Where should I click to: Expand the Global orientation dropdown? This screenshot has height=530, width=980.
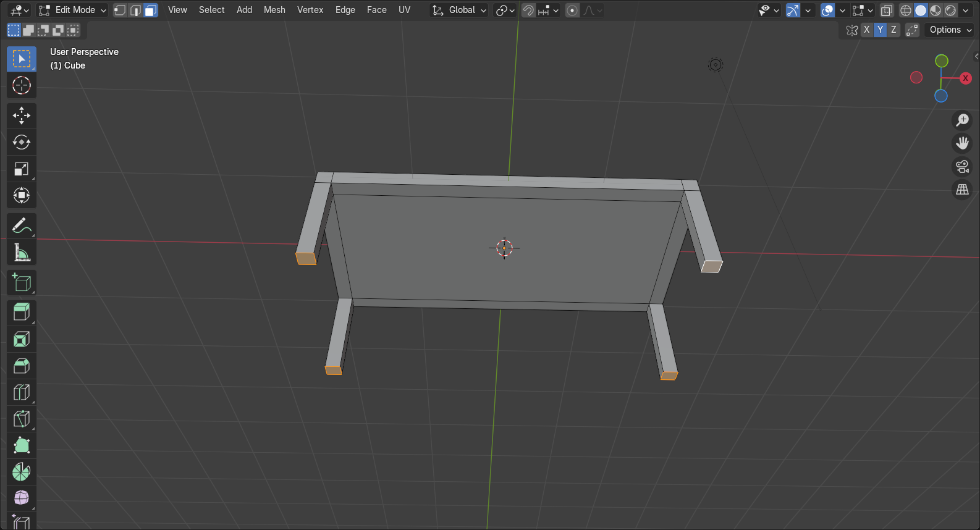point(460,10)
